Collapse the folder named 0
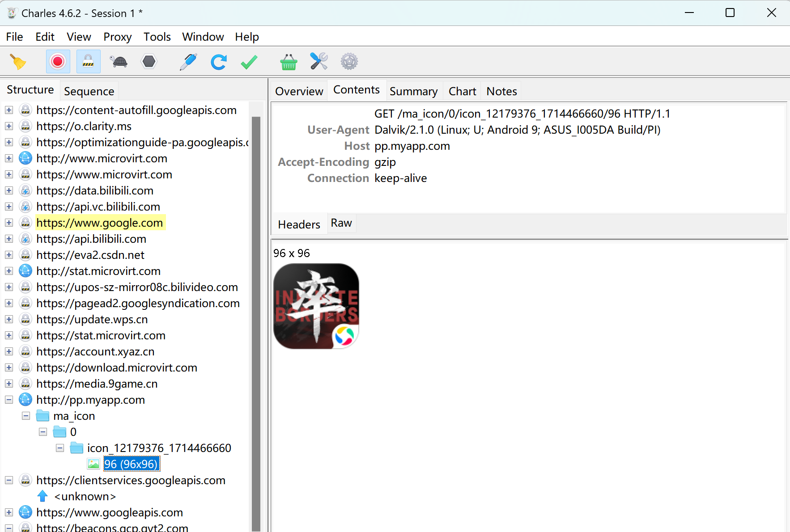The height and width of the screenshot is (532, 790). [43, 432]
